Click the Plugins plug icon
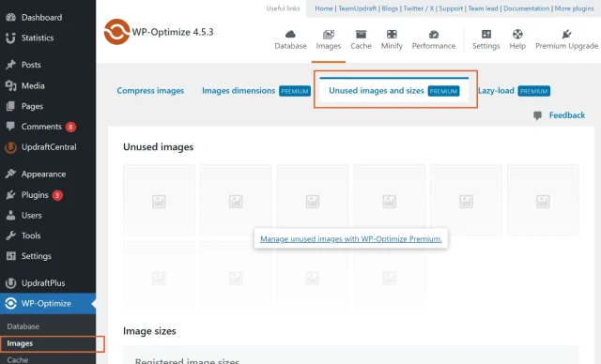This screenshot has height=364, width=601. click(x=10, y=195)
